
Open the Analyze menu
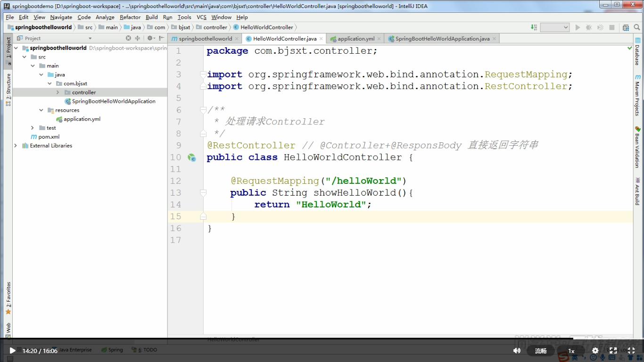click(x=105, y=17)
